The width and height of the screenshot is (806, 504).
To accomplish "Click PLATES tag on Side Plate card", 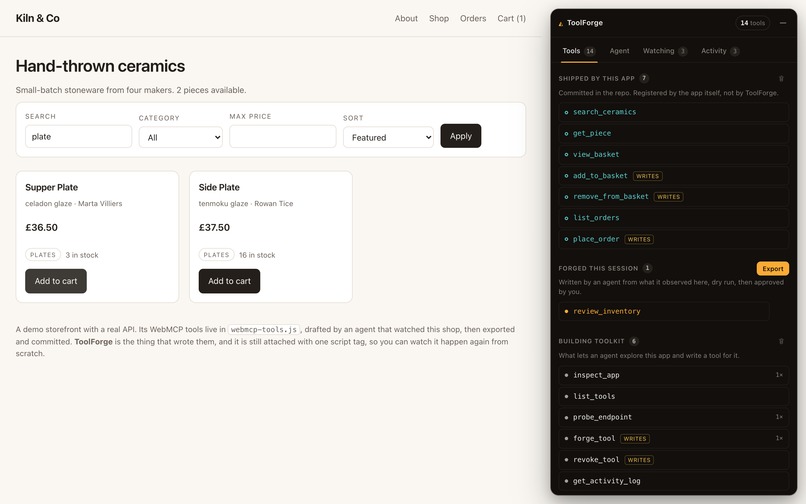I will pyautogui.click(x=216, y=255).
